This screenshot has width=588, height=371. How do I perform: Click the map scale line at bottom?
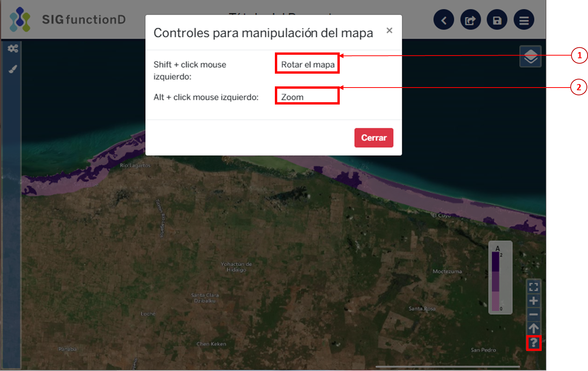[448, 366]
